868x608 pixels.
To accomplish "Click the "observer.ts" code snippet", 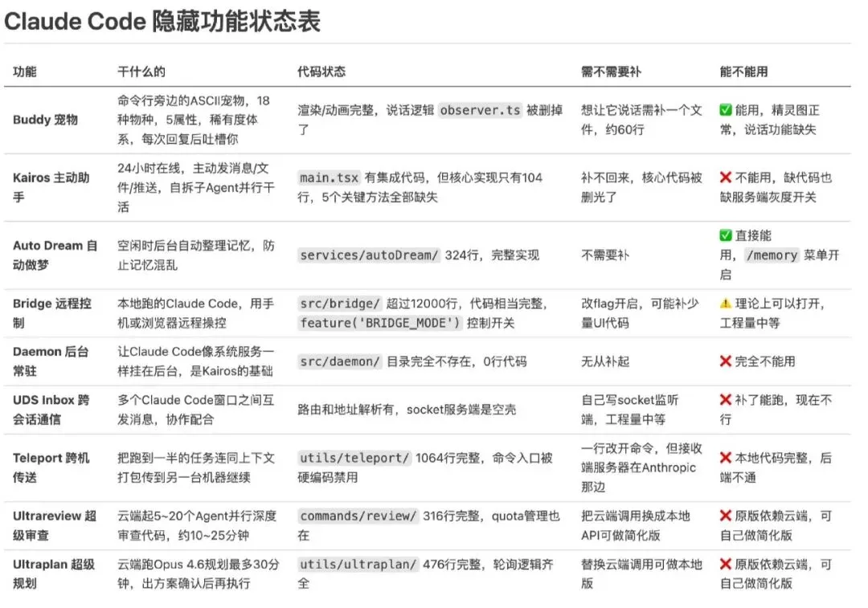I will 480,110.
